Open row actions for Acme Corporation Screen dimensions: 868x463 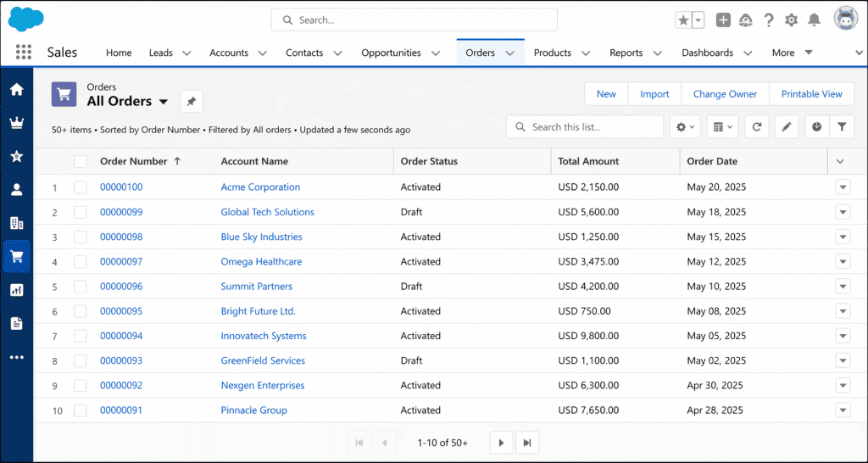tap(843, 187)
